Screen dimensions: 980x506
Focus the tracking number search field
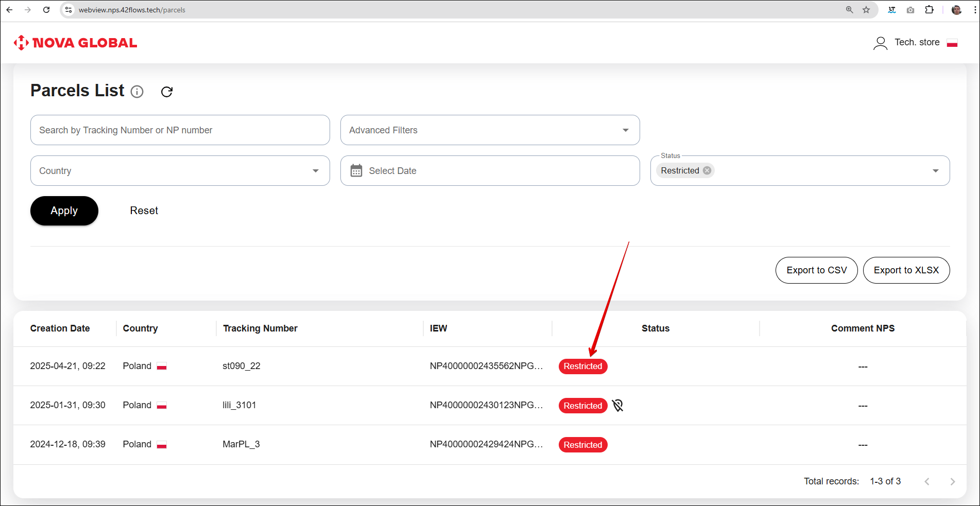tap(180, 130)
